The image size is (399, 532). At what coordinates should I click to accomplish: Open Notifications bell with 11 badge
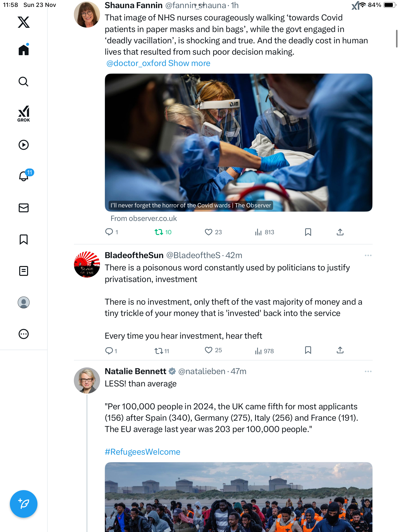point(24,176)
